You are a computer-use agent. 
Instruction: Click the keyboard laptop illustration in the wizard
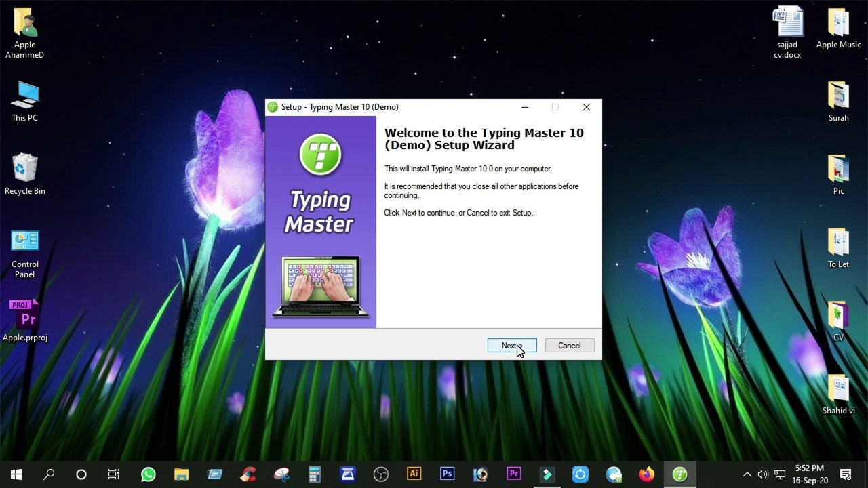320,286
